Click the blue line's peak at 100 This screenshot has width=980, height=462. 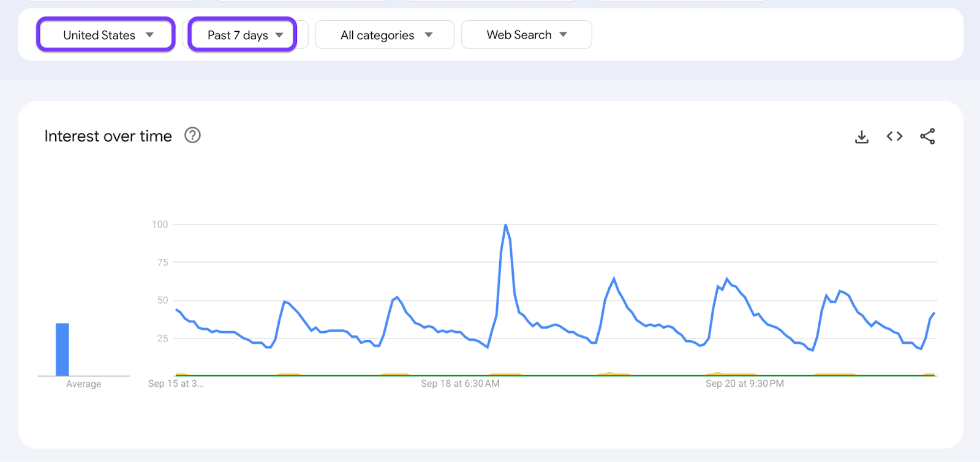pos(505,226)
